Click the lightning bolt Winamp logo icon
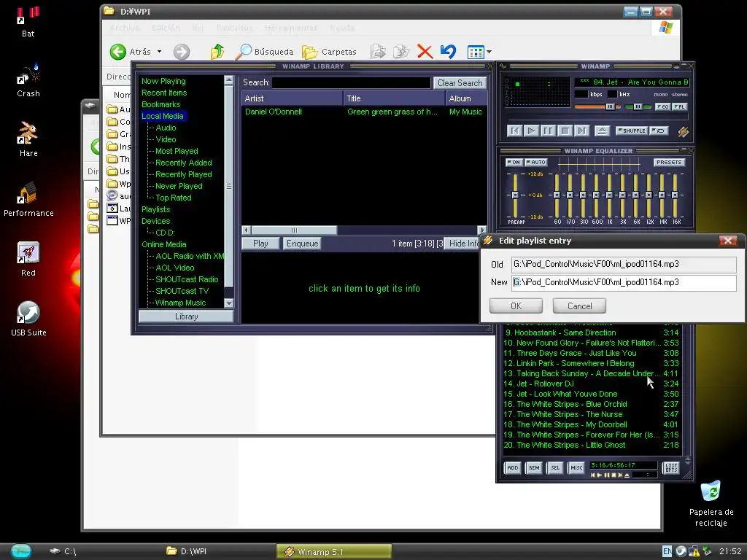 coord(683,131)
